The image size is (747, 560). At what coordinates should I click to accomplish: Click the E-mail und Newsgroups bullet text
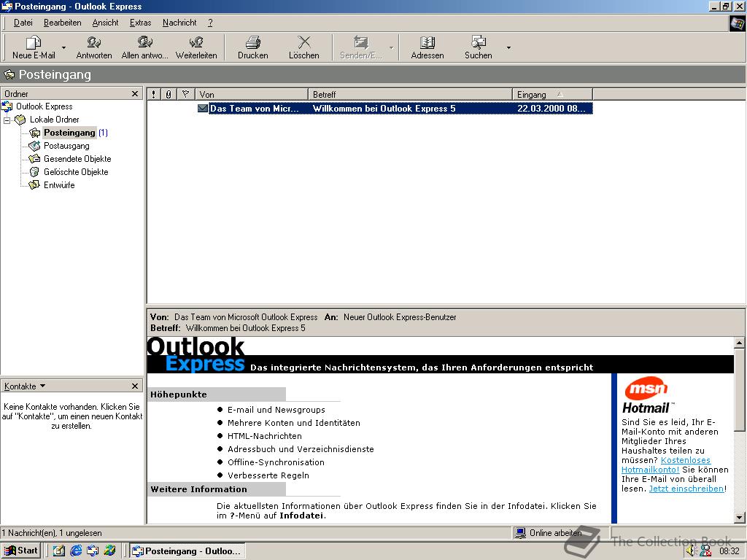pyautogui.click(x=276, y=410)
